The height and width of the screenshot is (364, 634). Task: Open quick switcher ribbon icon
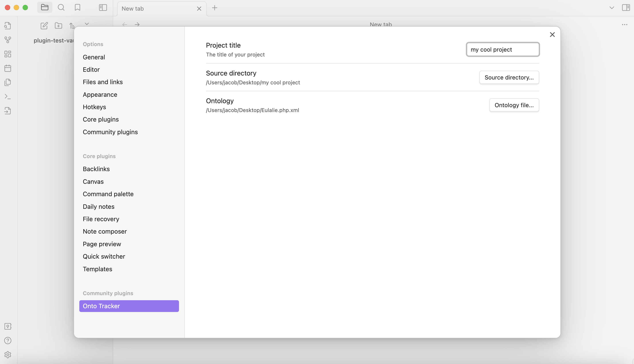[x=8, y=25]
